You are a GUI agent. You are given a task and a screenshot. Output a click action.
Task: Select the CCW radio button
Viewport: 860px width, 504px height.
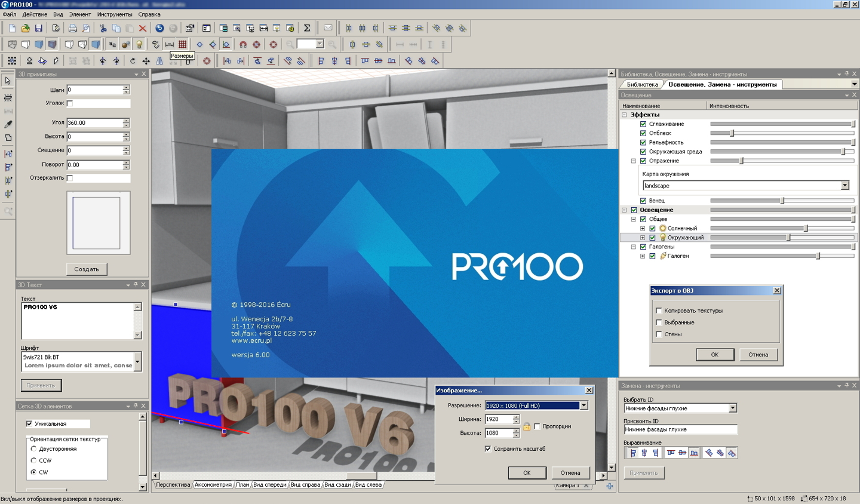pos(33,460)
